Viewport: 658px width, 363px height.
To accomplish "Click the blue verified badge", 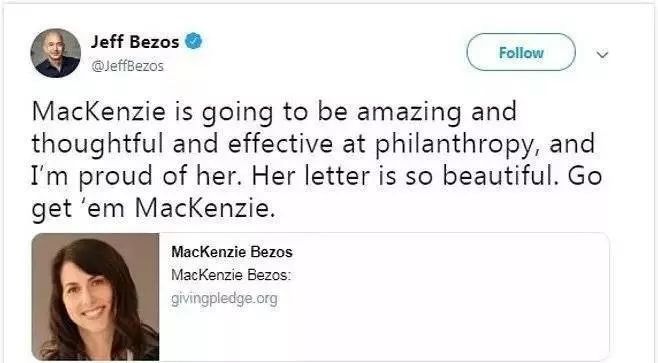I will coord(193,41).
